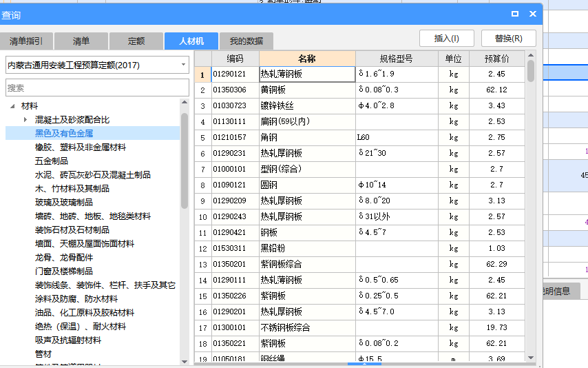
Task: Select 吸声及抗辐射材料 category
Action: click(x=68, y=340)
